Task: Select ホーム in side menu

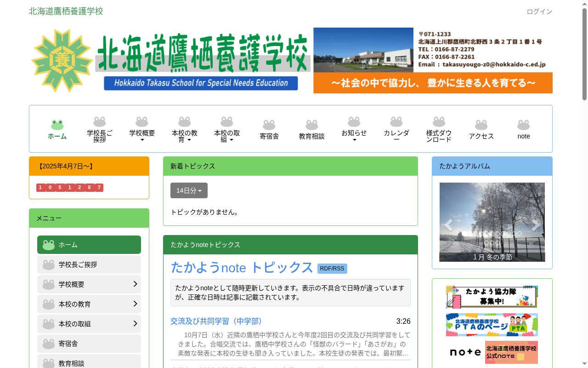Action: [89, 245]
